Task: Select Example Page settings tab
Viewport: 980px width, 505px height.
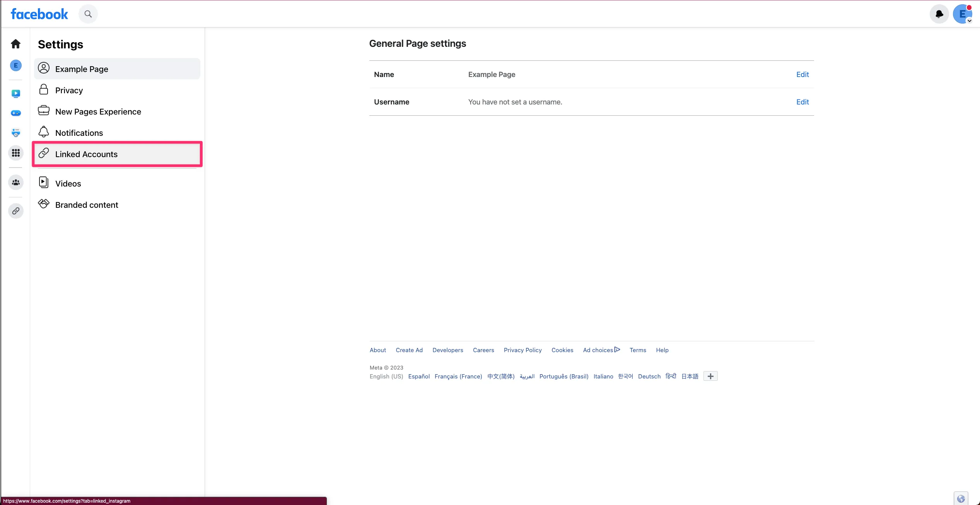Action: click(117, 69)
